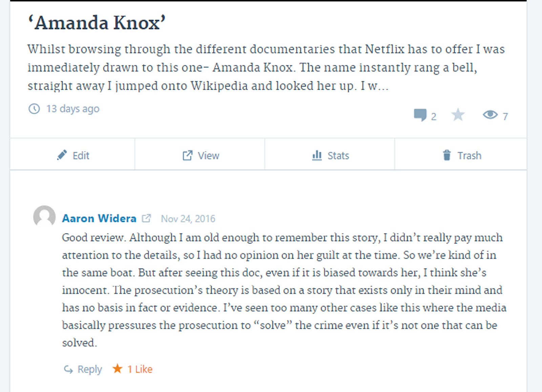Click the post's star likes icon
The width and height of the screenshot is (542, 392).
pos(458,115)
